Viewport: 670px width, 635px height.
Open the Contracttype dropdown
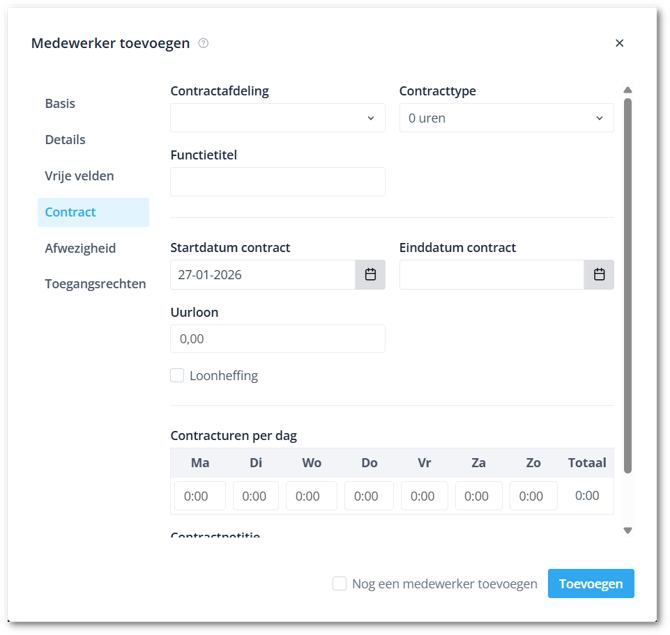(506, 118)
